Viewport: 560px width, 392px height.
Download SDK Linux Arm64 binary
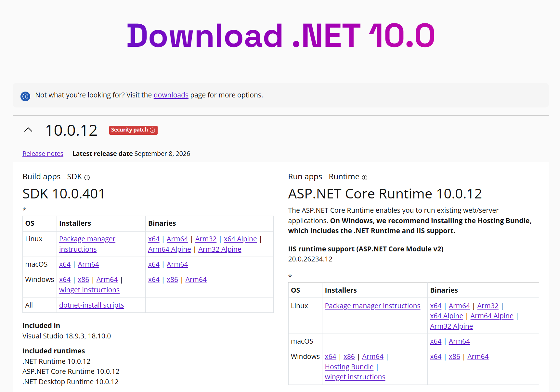177,239
